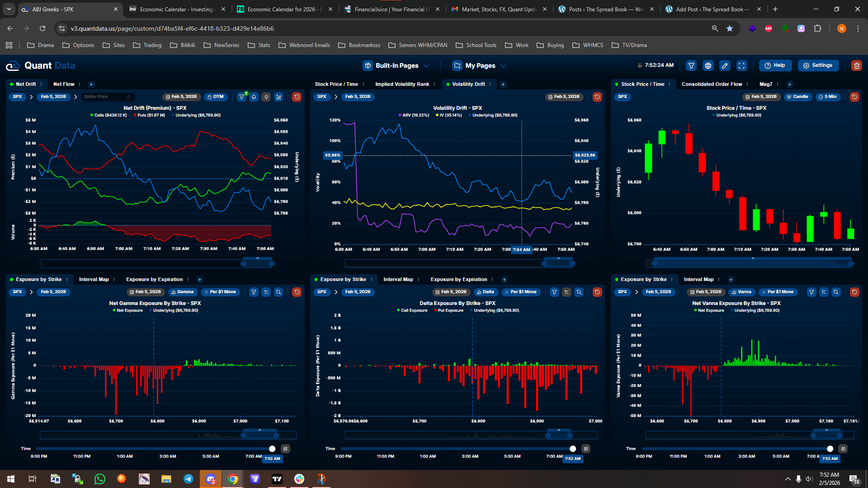Open the Strike Price selector
Viewport: 868px width, 488px height.
107,97
